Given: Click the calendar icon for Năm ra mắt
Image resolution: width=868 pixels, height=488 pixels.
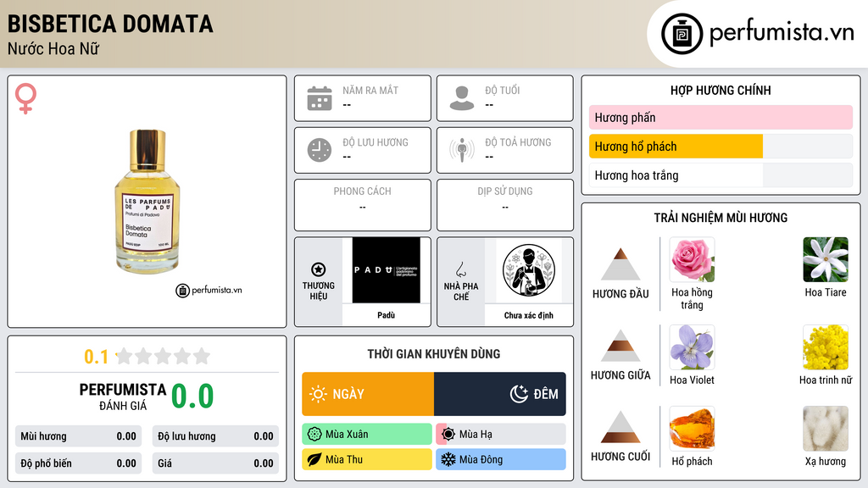Looking at the screenshot, I should click(320, 98).
